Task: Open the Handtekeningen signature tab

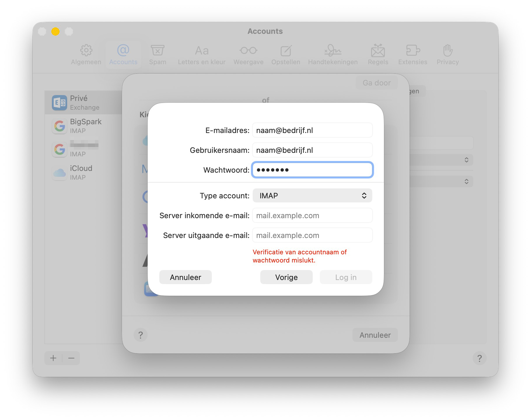Action: click(333, 55)
